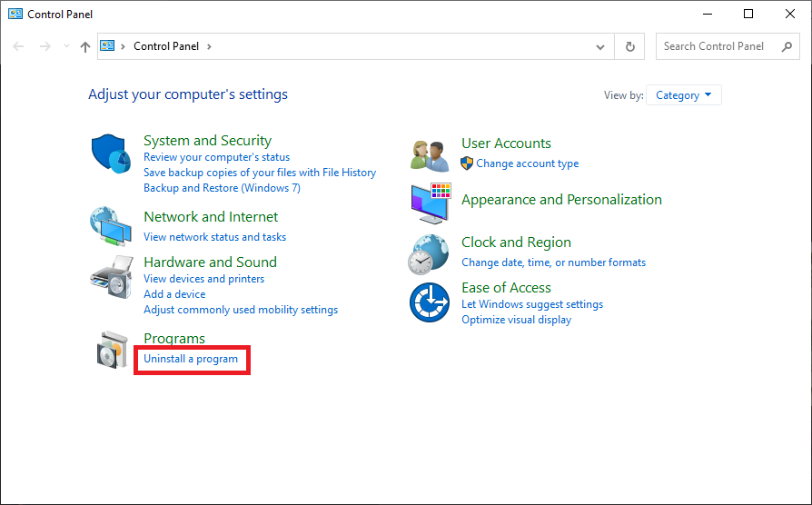This screenshot has height=505, width=812.
Task: Open Backup and Restore (Windows 7)
Action: [222, 188]
